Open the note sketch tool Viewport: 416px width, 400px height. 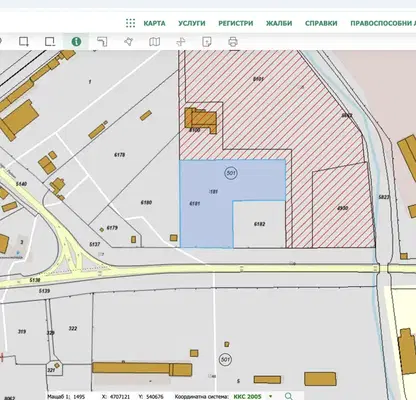207,42
